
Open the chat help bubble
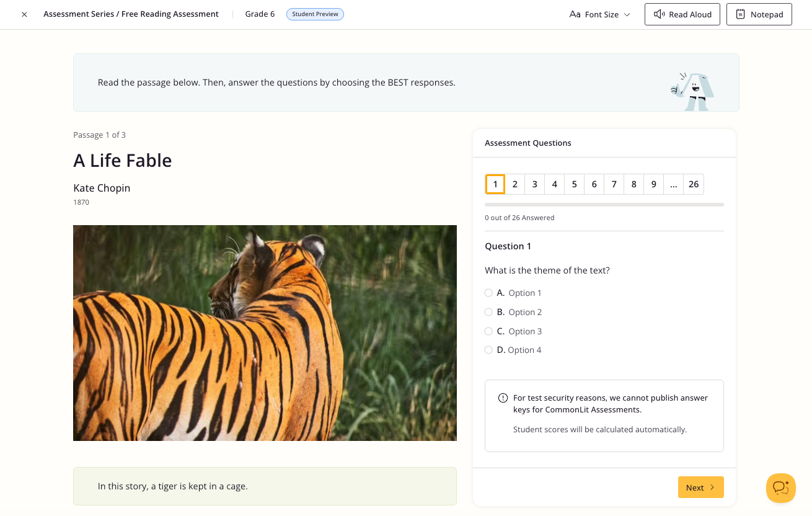tap(781, 488)
